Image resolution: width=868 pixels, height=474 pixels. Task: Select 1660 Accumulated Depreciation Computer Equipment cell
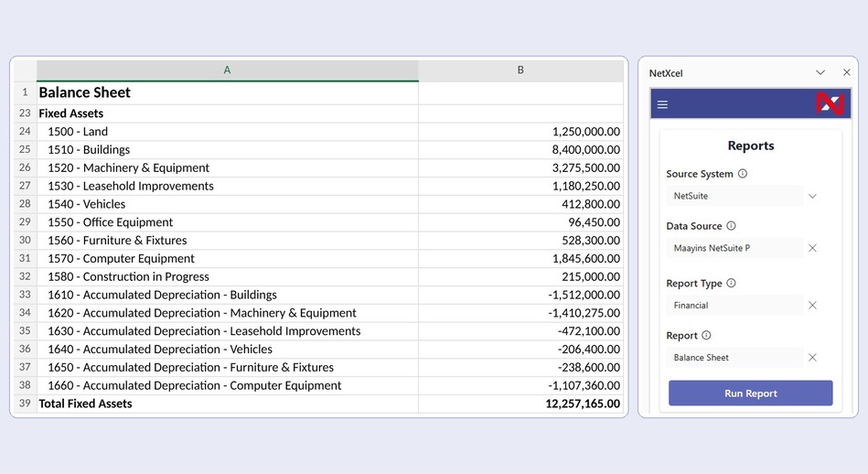228,385
